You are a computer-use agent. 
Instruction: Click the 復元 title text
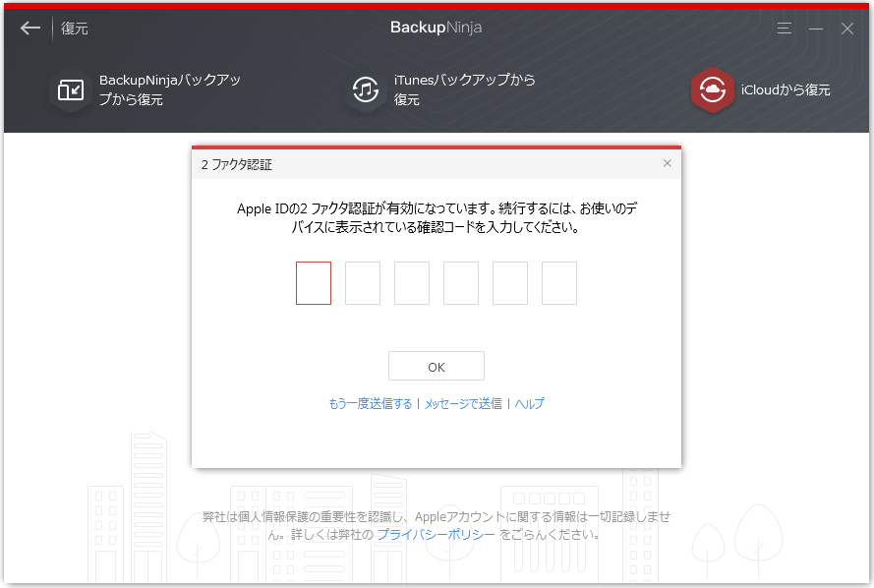[x=74, y=29]
